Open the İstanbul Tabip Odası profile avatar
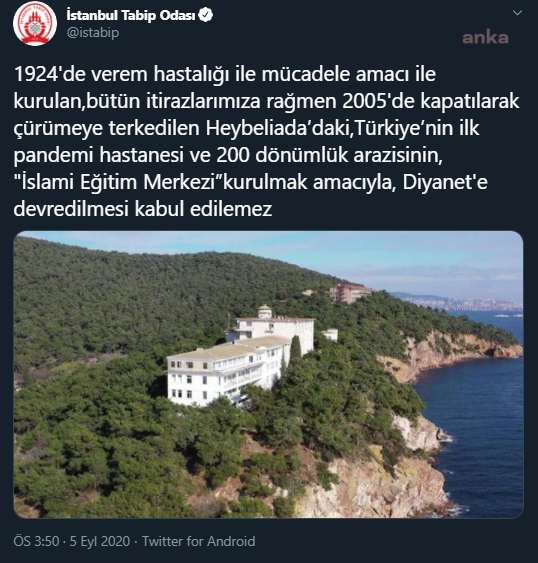The image size is (538, 563). (35, 23)
